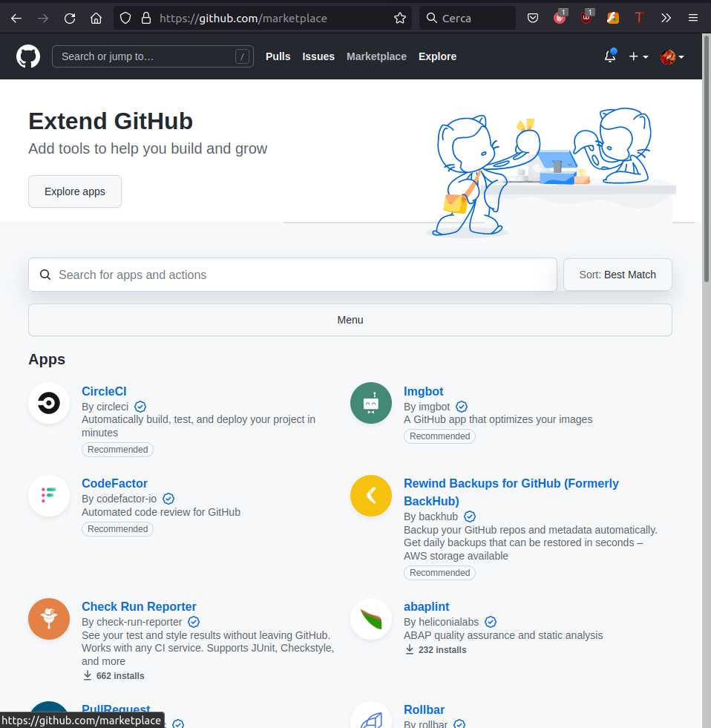
Task: Open the CircleCI app logo
Action: point(49,403)
